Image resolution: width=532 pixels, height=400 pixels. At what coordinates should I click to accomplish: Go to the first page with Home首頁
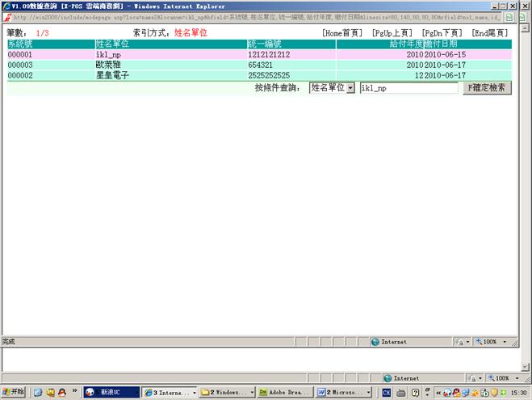[342, 32]
